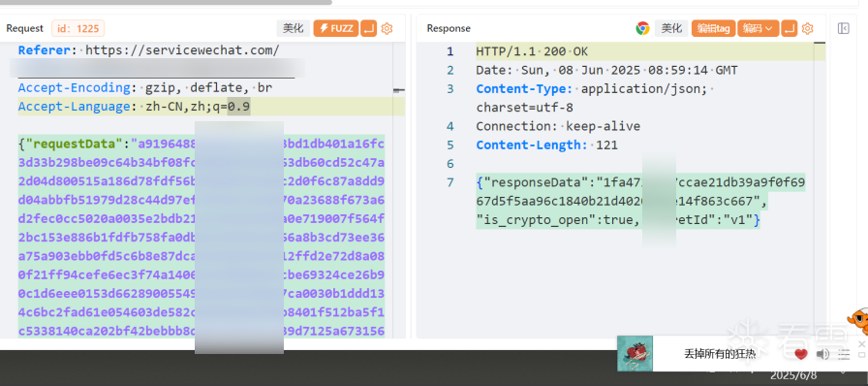Click the taskbar date 2025/6/8
Image resolution: width=868 pixels, height=386 pixels.
click(x=792, y=375)
